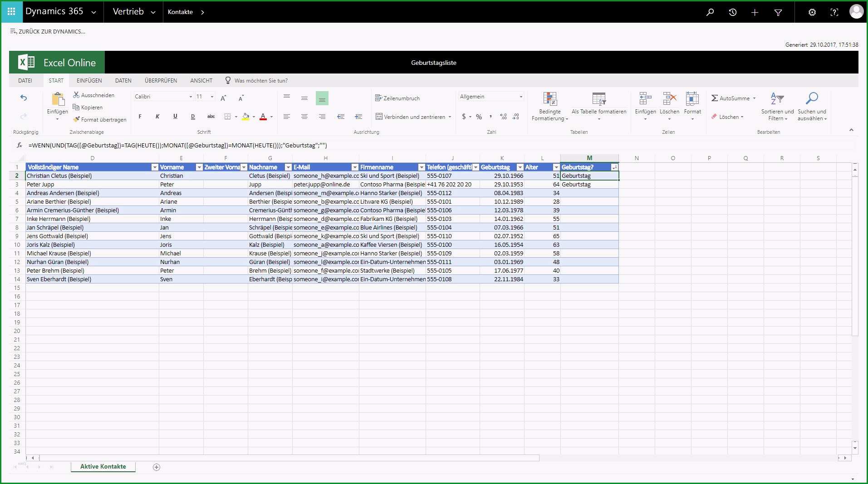Screen dimensions: 868x484
Task: Click the plus quick create icon
Action: (x=755, y=12)
